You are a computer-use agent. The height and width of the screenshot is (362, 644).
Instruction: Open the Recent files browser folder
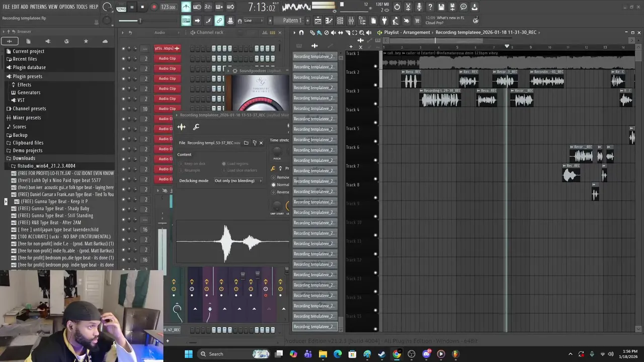[25, 59]
